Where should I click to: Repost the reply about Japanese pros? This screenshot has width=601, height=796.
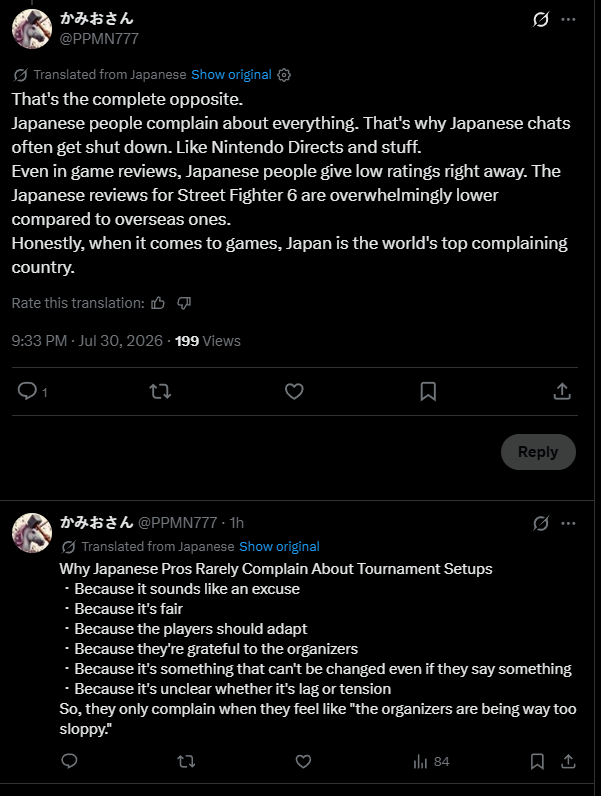(x=186, y=761)
